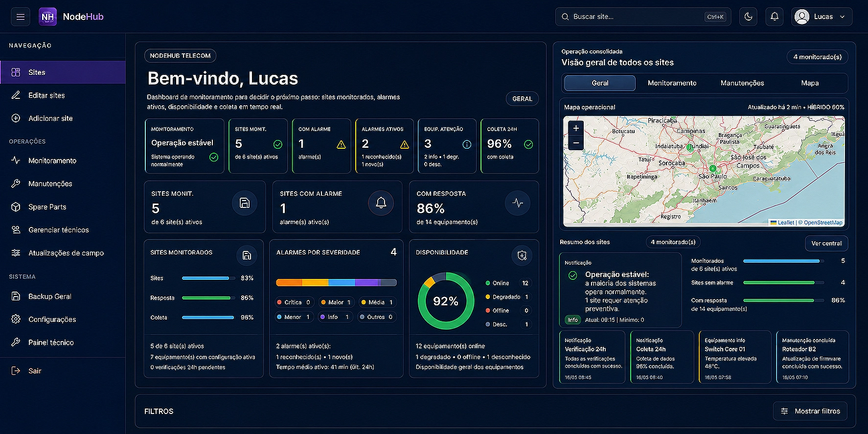
Task: Select Maior severity chip
Action: 336,302
